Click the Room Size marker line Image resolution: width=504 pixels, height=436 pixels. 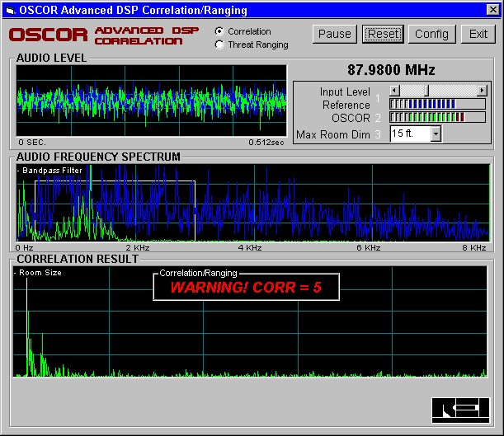(x=26, y=327)
